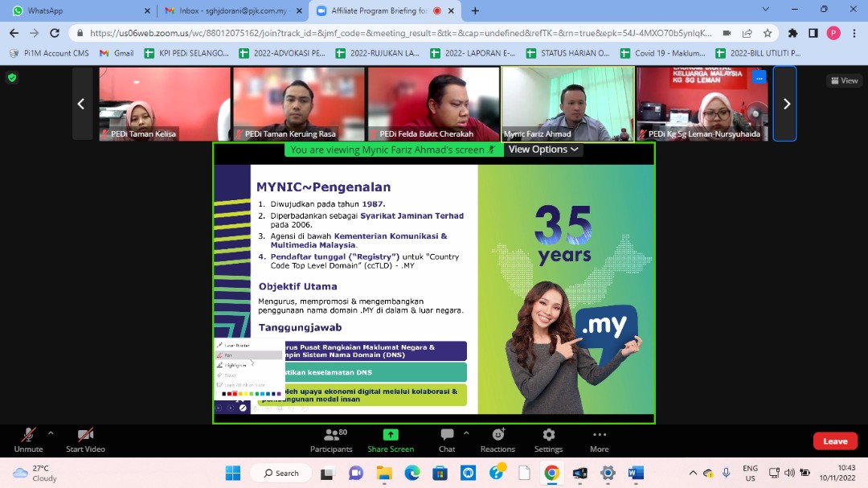Screen dimensions: 868x488
Task: Open the KPI PEDi SELANGO... bookmark
Action: click(x=186, y=53)
